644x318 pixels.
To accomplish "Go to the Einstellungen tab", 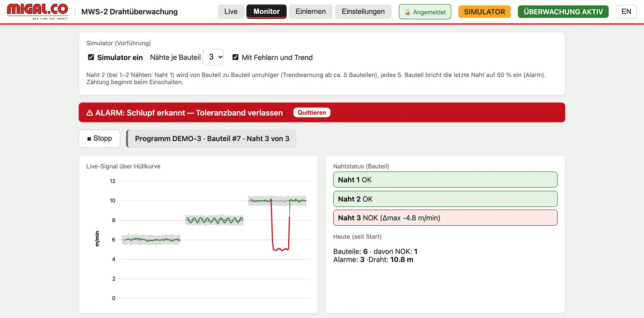I will (x=363, y=12).
